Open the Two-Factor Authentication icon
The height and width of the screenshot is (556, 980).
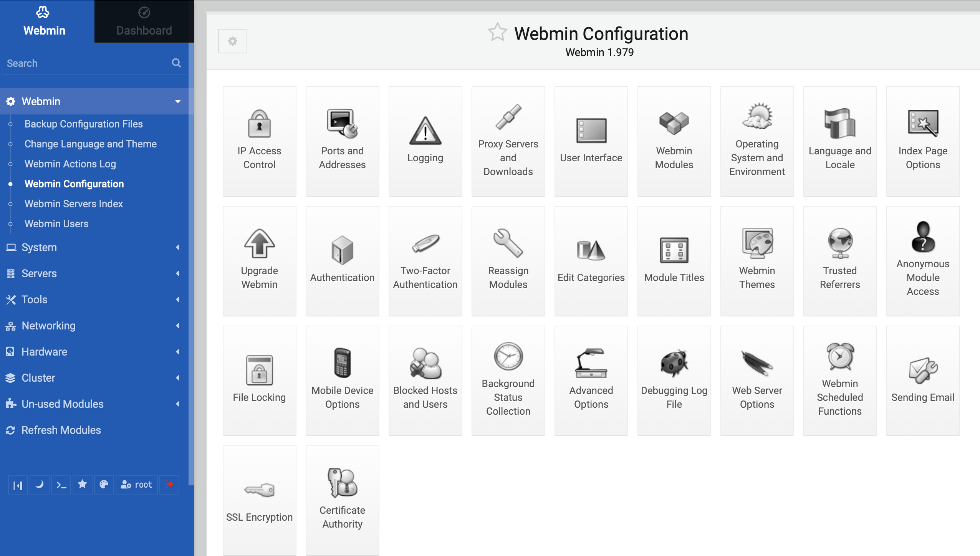tap(425, 243)
